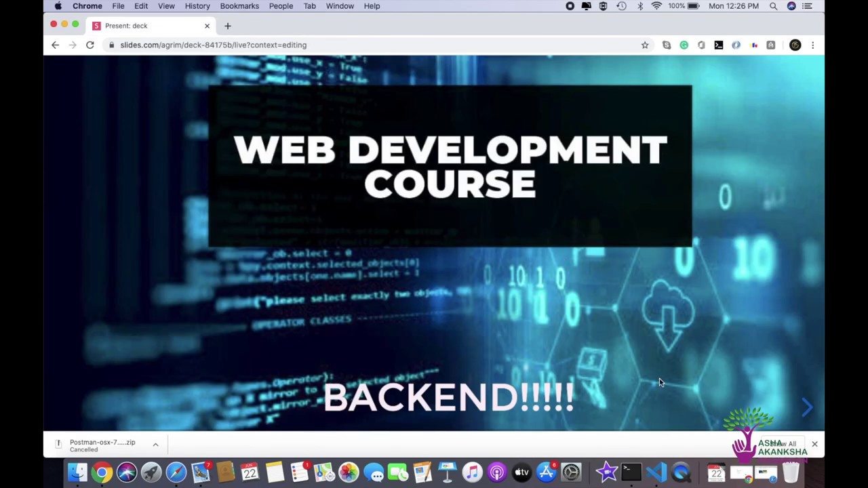Viewport: 868px width, 488px height.
Task: Open the View menu
Action: [x=166, y=6]
